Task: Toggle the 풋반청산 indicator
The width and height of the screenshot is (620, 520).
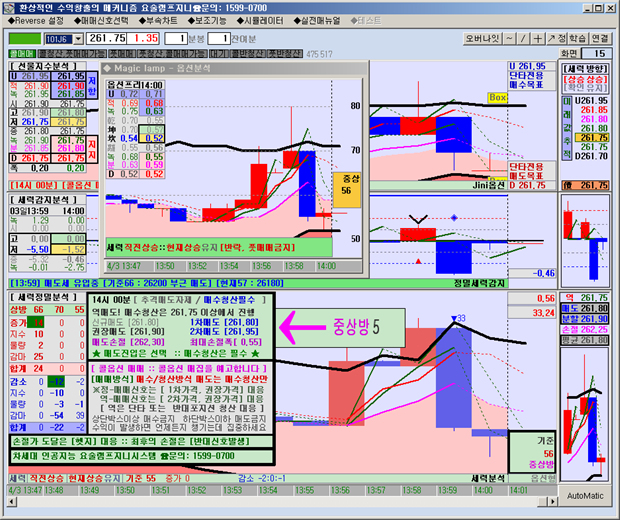Action: (285, 53)
